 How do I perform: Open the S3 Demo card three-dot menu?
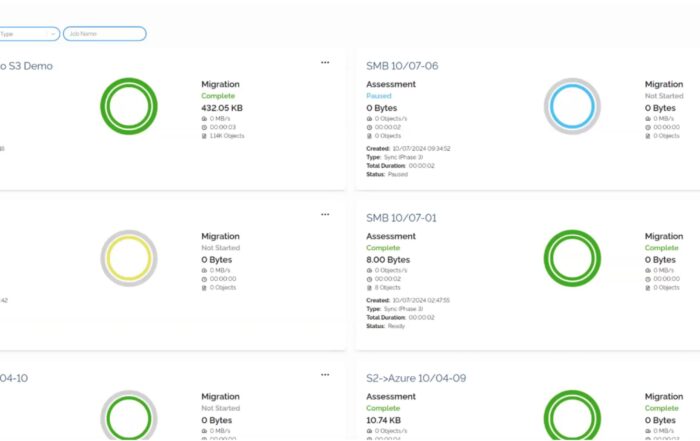click(325, 62)
